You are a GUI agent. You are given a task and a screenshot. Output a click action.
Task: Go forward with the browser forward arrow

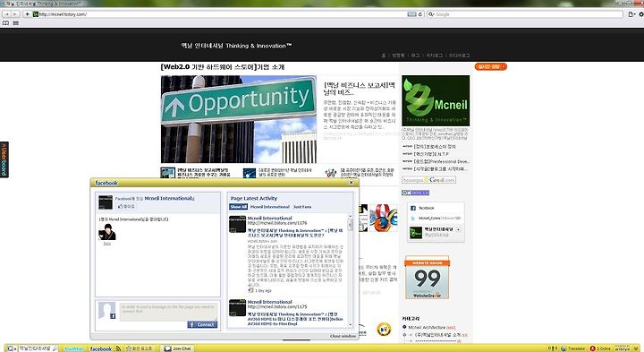(x=15, y=14)
